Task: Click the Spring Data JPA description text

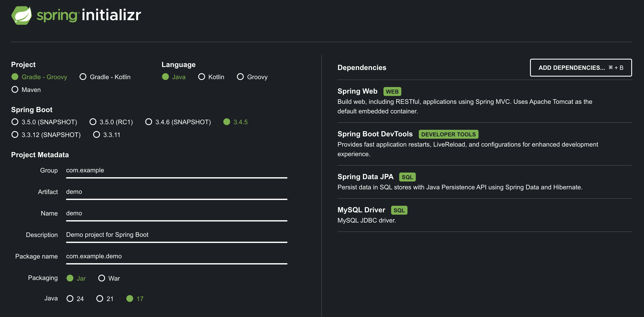Action: (x=460, y=187)
